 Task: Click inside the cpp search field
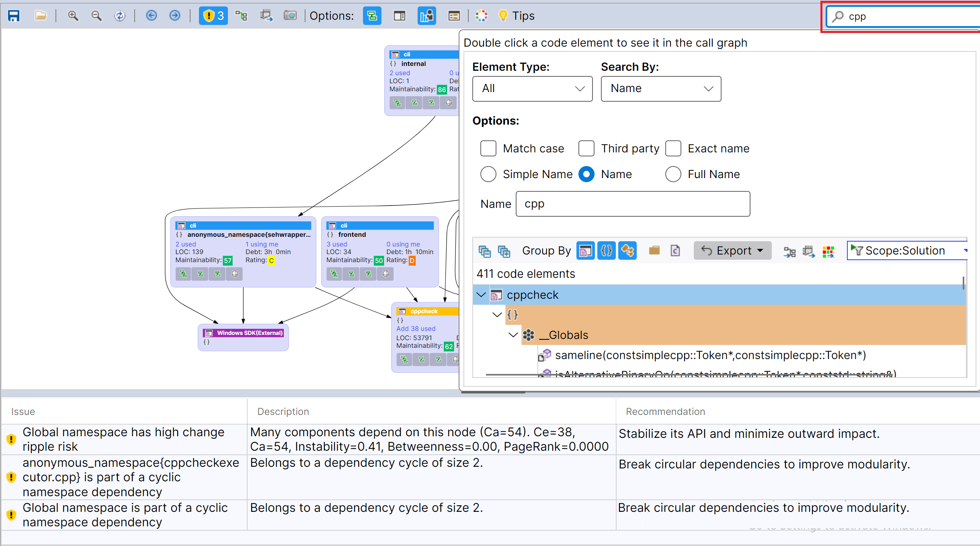pyautogui.click(x=900, y=16)
